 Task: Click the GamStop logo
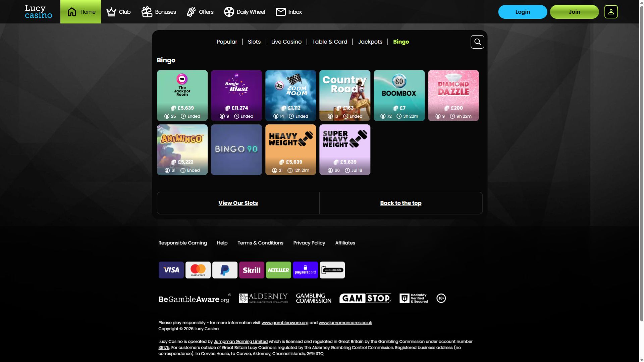pos(365,298)
